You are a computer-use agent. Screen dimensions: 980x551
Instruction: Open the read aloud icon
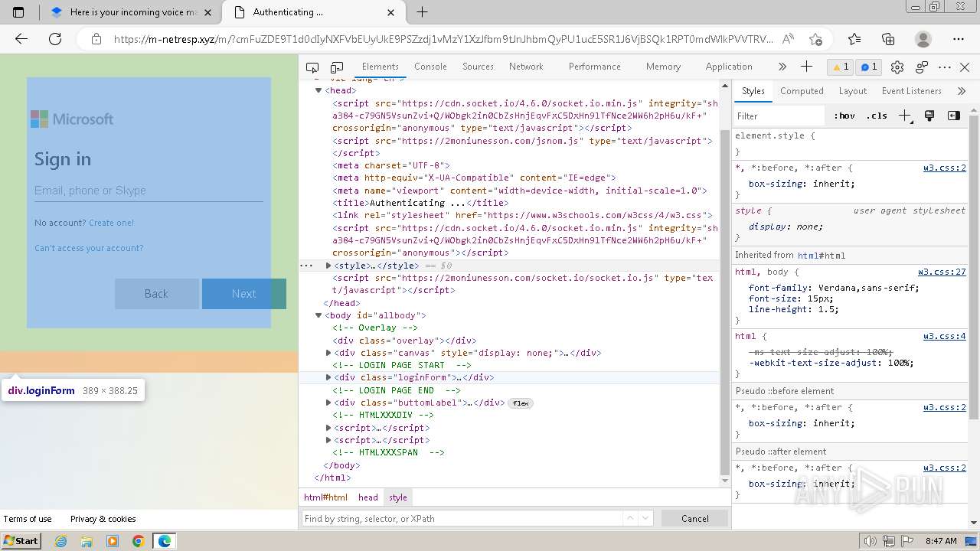(x=788, y=39)
